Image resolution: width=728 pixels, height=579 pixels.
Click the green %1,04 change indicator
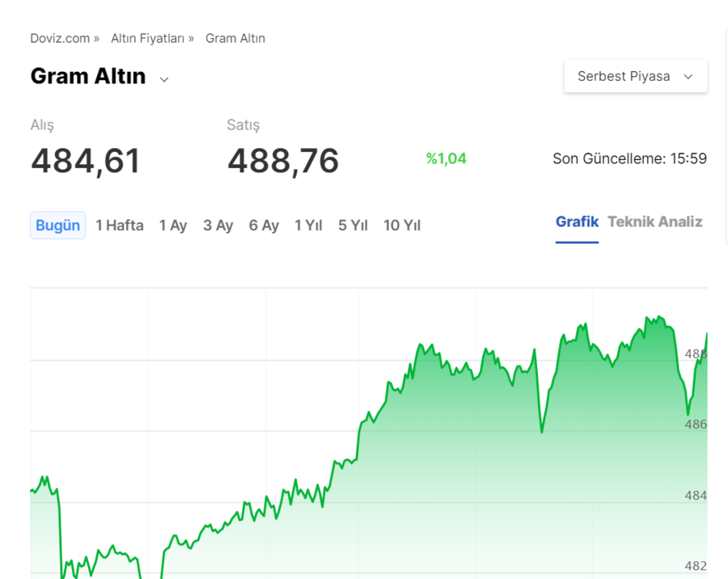tap(447, 158)
